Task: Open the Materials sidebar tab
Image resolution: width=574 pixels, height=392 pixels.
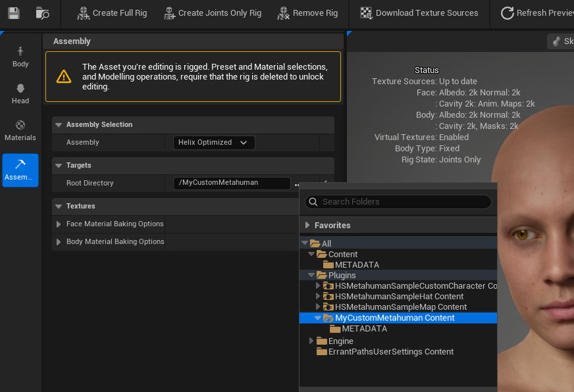Action: [x=20, y=130]
